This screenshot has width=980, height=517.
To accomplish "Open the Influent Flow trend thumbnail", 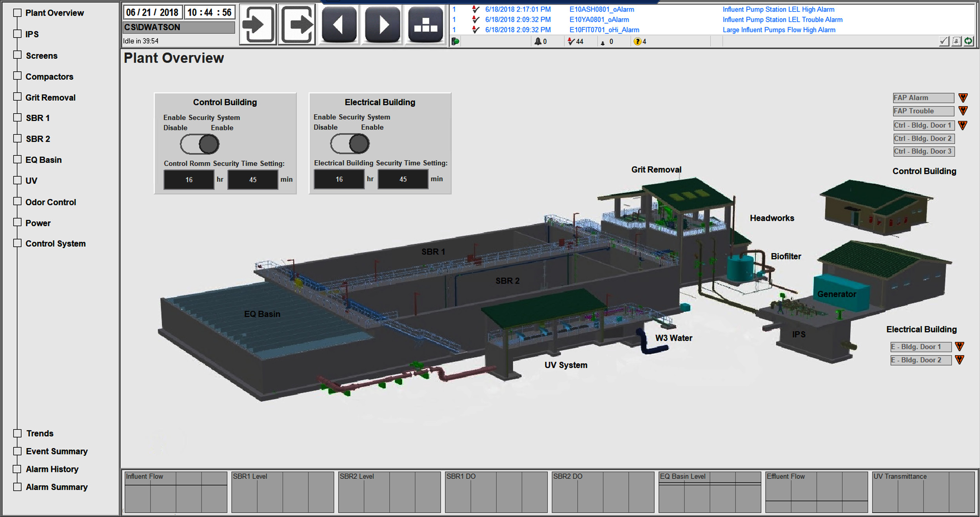I will tap(176, 492).
